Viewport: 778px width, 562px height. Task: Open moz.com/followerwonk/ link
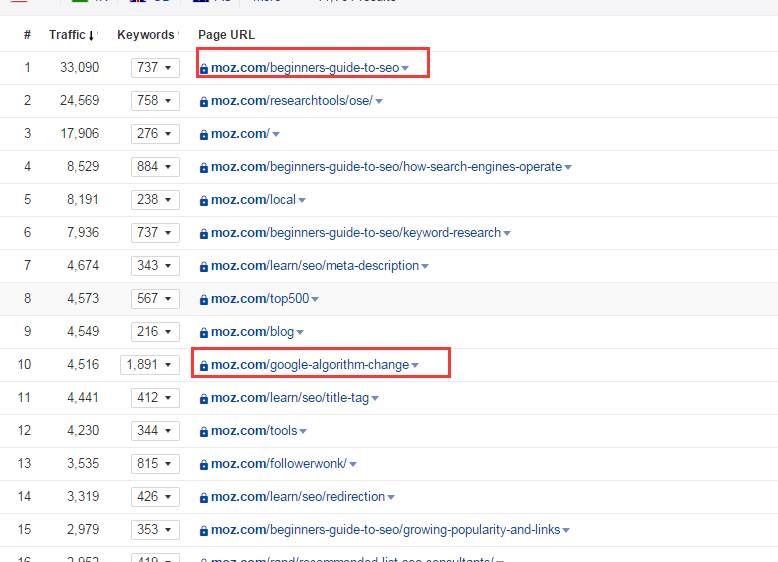point(279,463)
